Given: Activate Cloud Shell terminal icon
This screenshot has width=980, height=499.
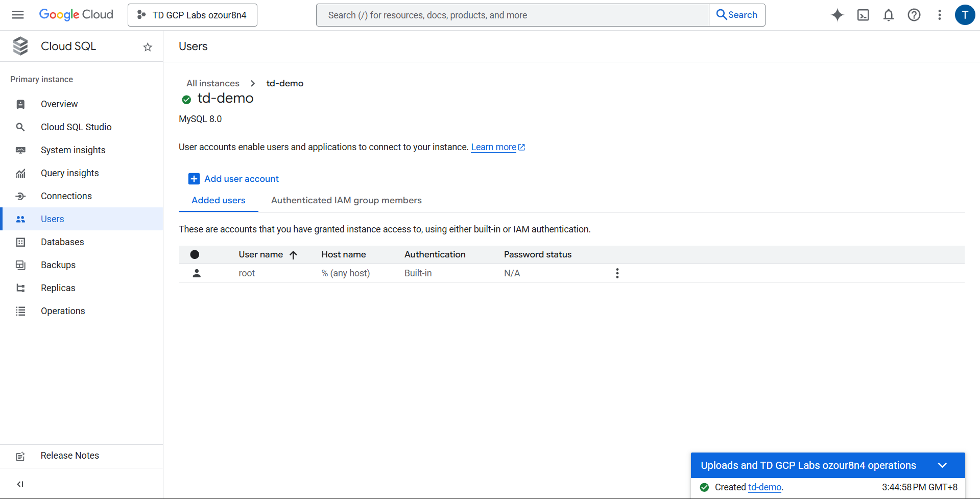Looking at the screenshot, I should click(863, 15).
